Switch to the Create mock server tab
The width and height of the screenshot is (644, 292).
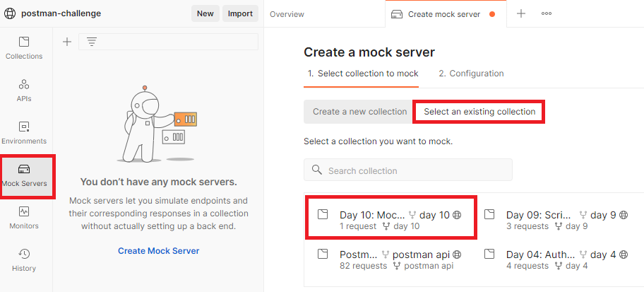(446, 14)
